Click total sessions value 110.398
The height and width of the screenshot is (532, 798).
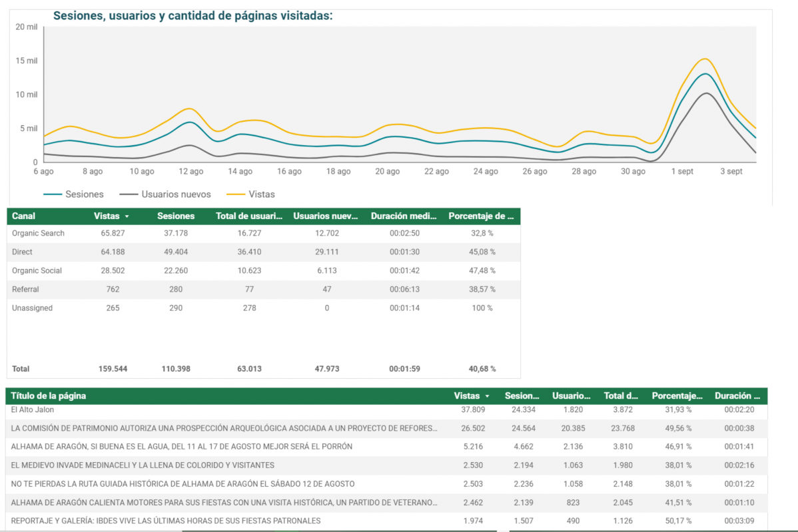click(x=176, y=369)
